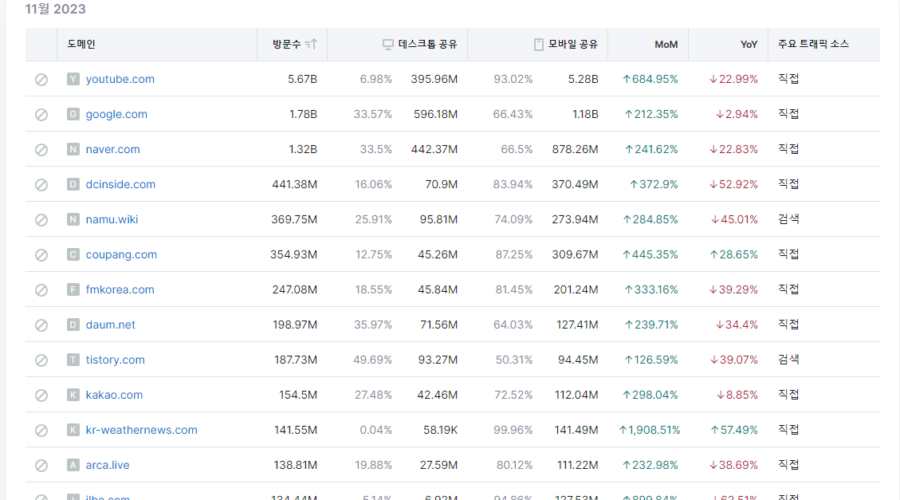Open the fmkorea.com domain link

point(120,289)
